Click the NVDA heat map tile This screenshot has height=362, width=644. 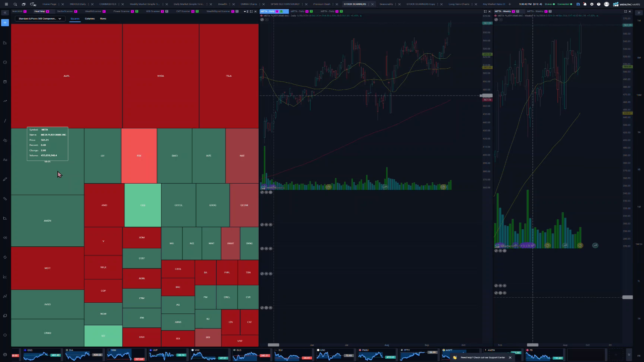161,76
